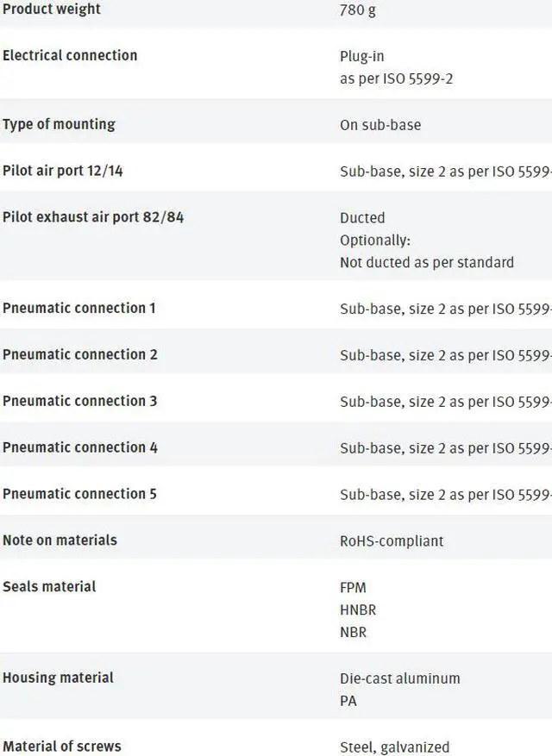Click the "Product weight" row label
This screenshot has height=756, width=552.
(x=51, y=9)
